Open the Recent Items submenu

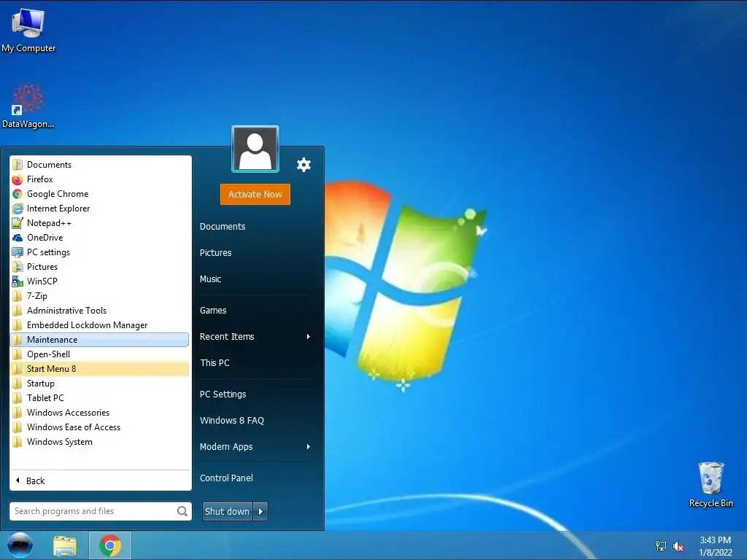click(255, 337)
